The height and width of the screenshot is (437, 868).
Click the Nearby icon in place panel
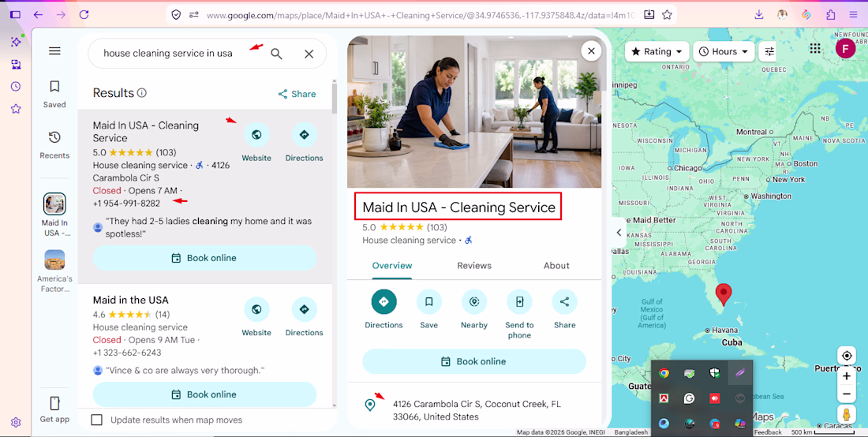(474, 301)
